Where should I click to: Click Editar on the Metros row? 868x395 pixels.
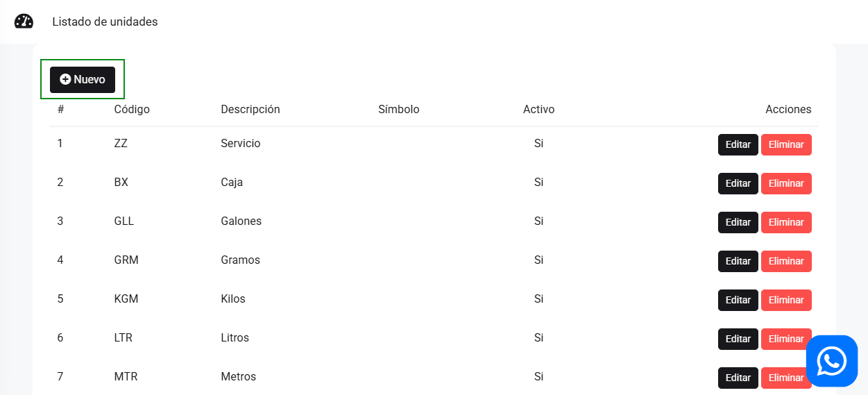pyautogui.click(x=738, y=378)
